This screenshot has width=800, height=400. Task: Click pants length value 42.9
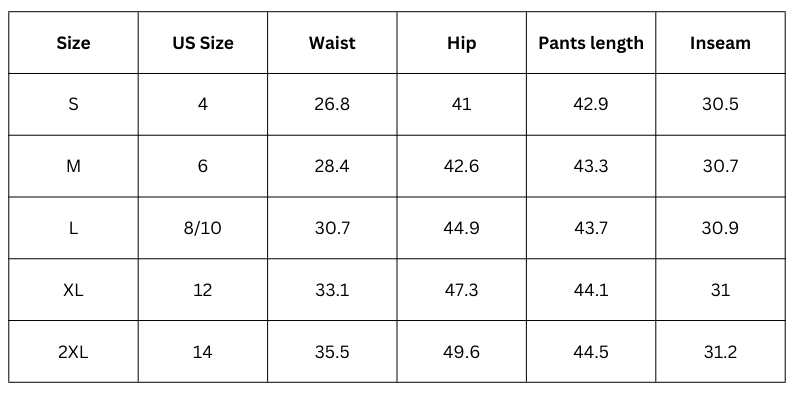[591, 104]
